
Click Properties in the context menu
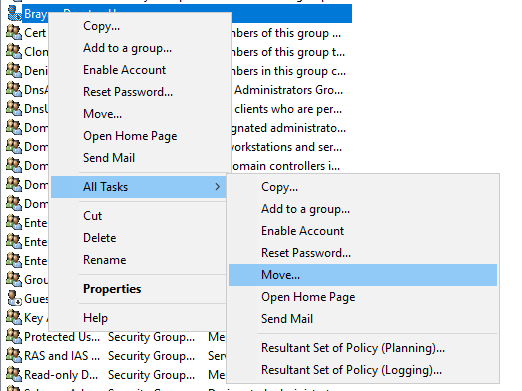pos(112,289)
